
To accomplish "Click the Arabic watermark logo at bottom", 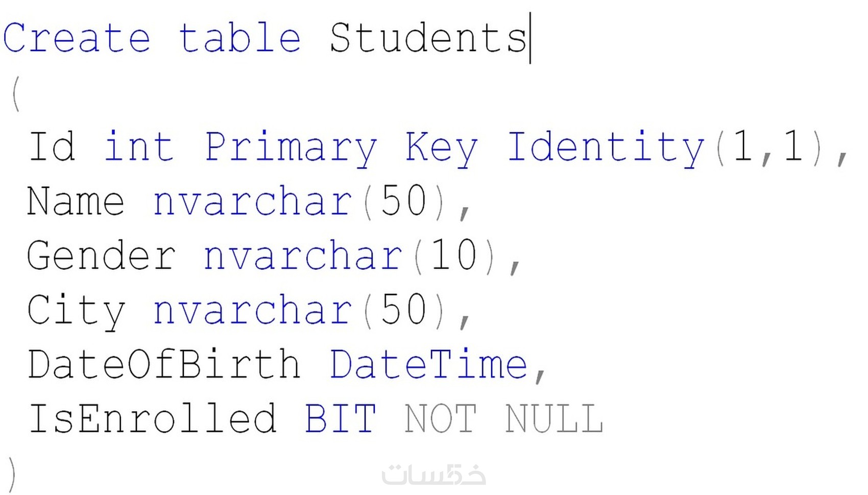I will pyautogui.click(x=433, y=475).
